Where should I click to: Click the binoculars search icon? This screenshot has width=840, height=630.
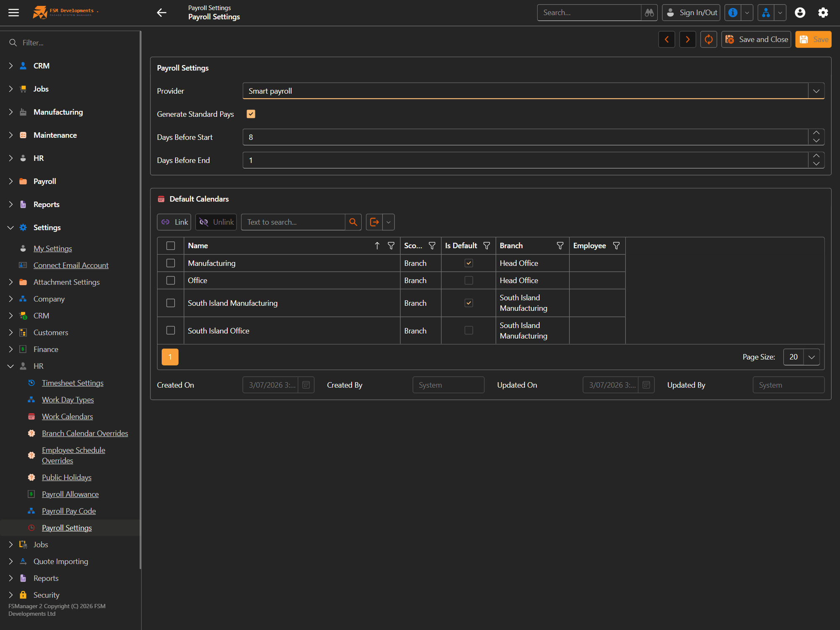tap(649, 13)
